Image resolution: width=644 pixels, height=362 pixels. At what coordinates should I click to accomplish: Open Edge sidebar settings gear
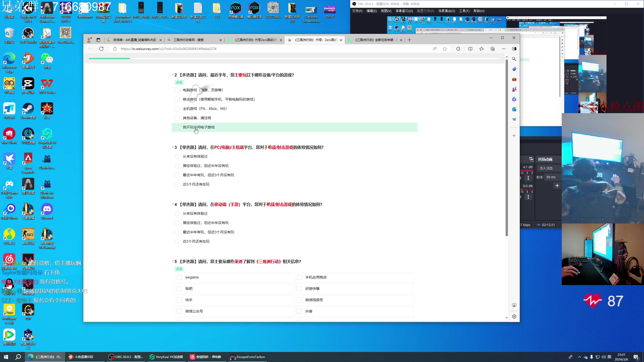click(x=514, y=316)
